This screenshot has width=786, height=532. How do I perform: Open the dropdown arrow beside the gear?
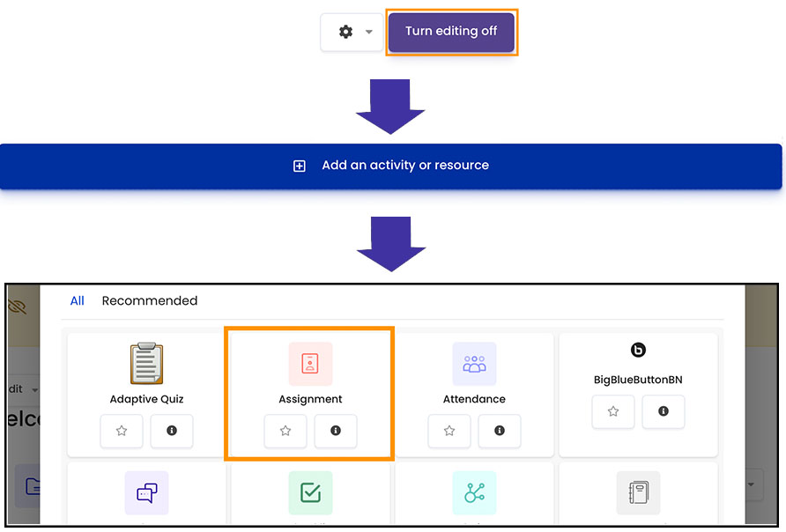[x=369, y=32]
